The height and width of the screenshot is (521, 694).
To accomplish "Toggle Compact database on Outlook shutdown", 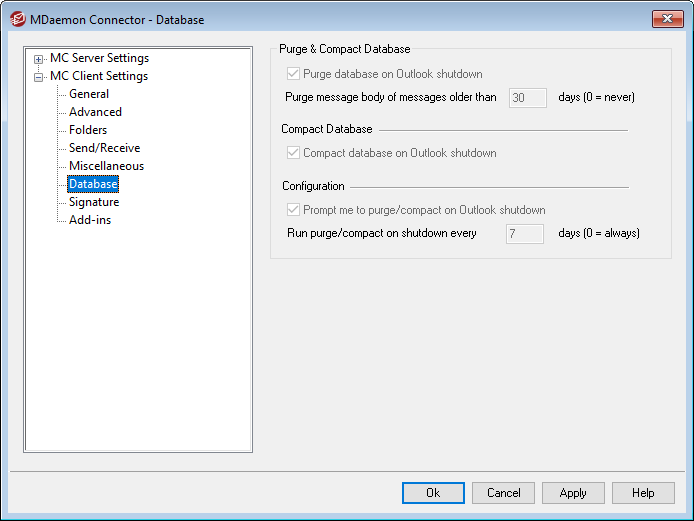I will (293, 154).
